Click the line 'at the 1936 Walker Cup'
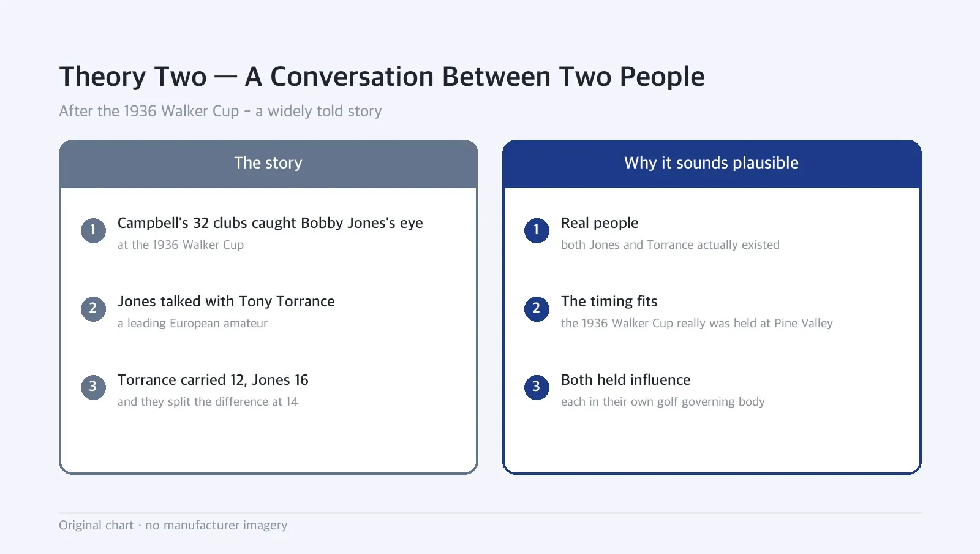The image size is (980, 554). 181,245
